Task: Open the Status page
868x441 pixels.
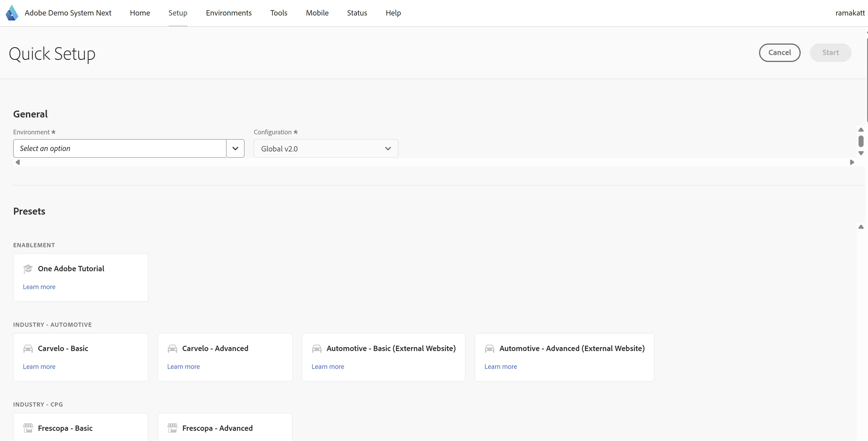Action: point(357,13)
